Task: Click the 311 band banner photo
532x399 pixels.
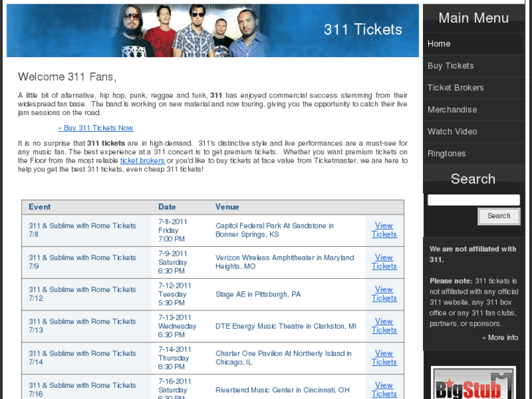Action: pyautogui.click(x=213, y=31)
